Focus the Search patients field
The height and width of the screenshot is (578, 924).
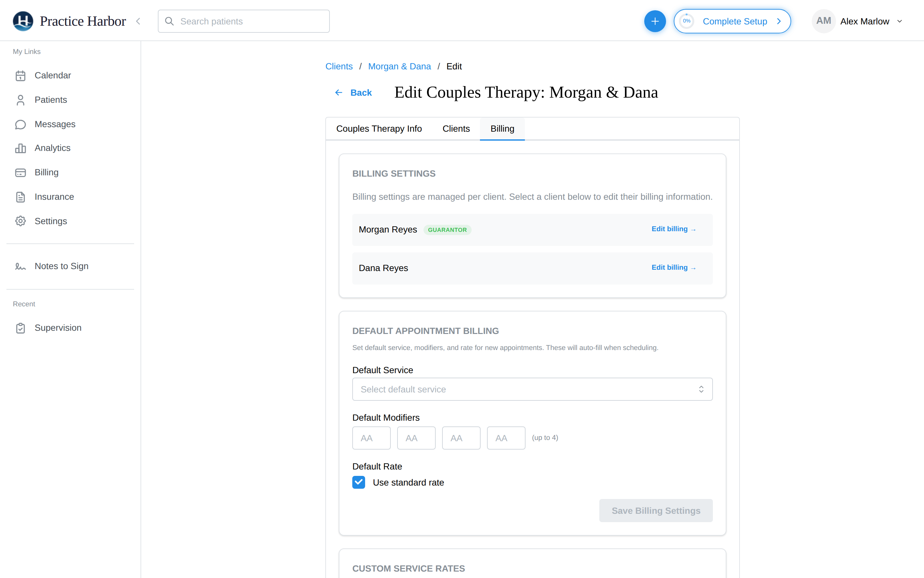pos(244,22)
